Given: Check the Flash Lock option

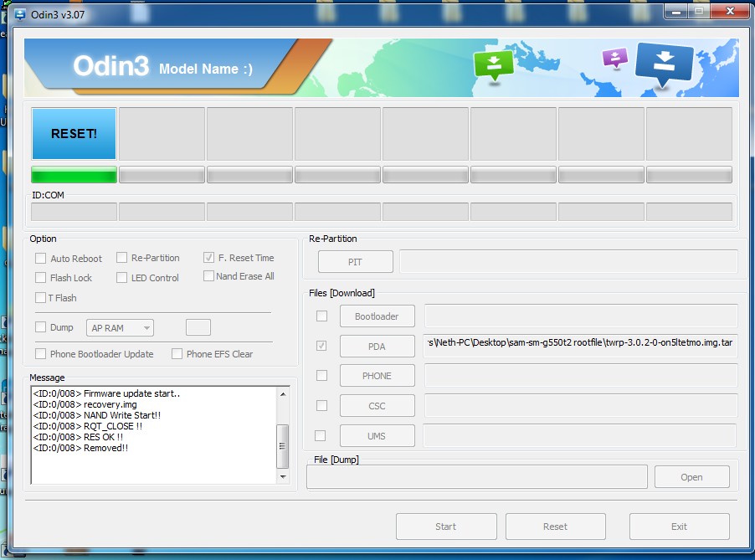Looking at the screenshot, I should [x=40, y=278].
